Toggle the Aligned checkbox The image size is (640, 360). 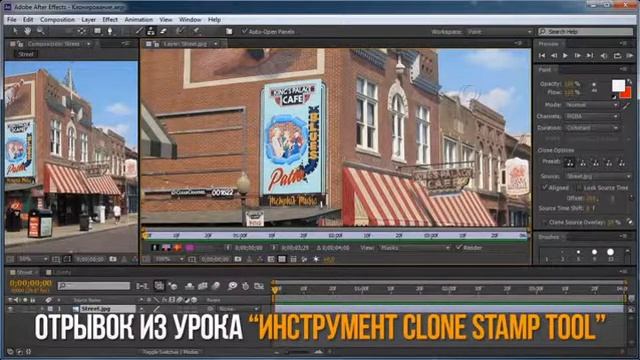pyautogui.click(x=544, y=187)
